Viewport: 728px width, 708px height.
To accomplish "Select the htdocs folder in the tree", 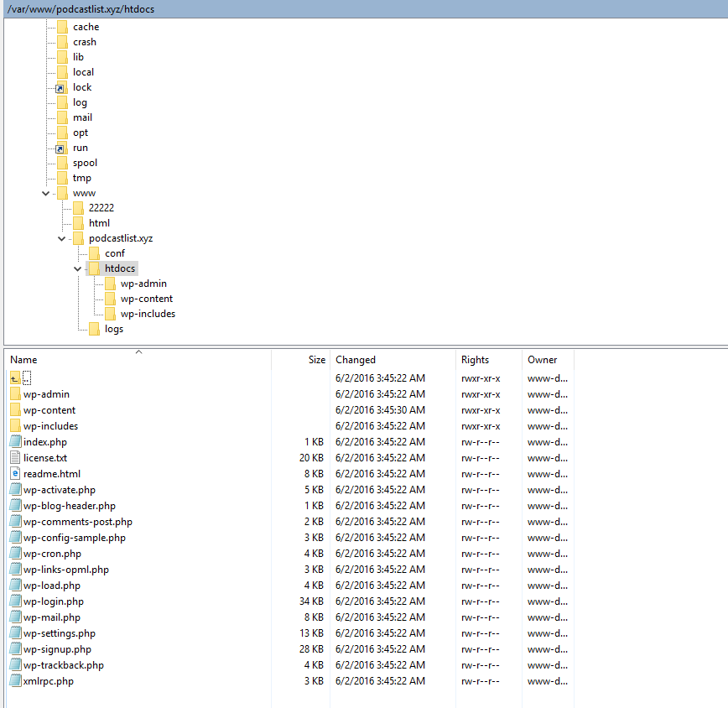I will pos(120,268).
